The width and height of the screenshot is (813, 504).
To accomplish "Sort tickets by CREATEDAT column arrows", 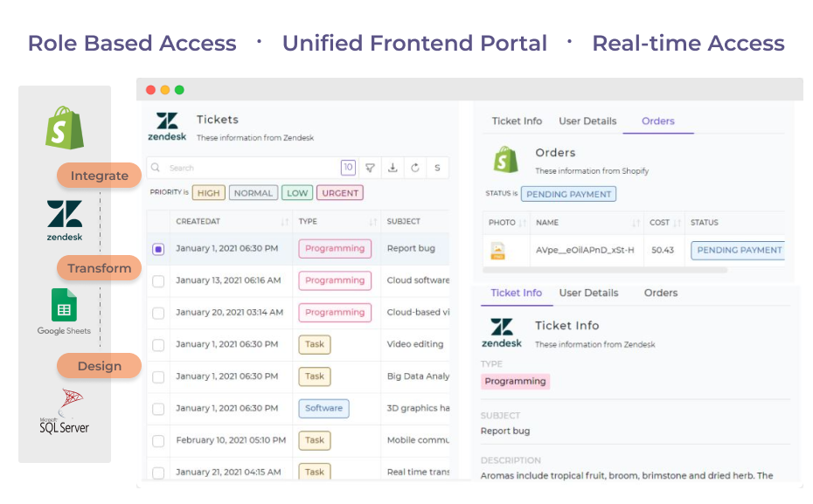I will [284, 222].
